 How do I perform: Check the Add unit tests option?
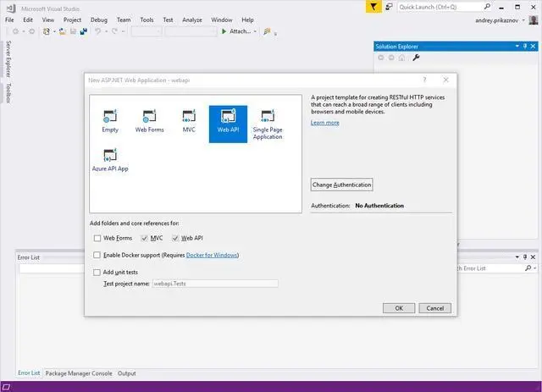[x=97, y=272]
